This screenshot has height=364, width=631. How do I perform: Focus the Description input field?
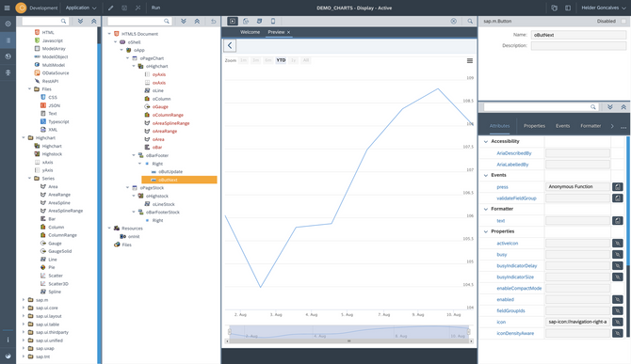[578, 46]
